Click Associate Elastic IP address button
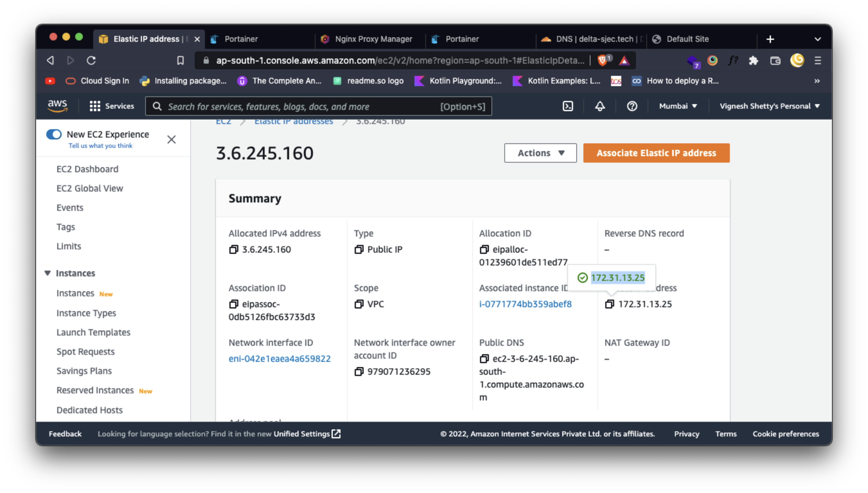 point(656,153)
